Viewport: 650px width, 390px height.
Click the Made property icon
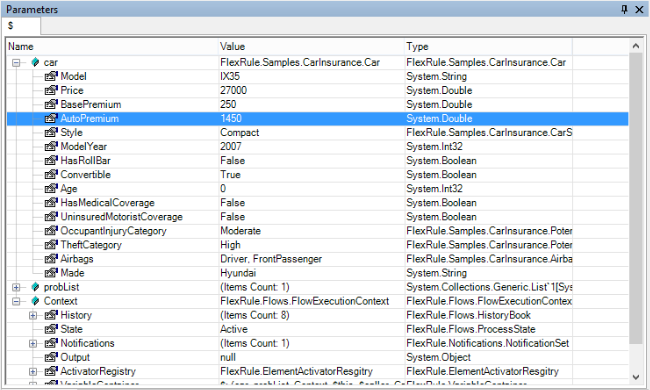coord(51,274)
